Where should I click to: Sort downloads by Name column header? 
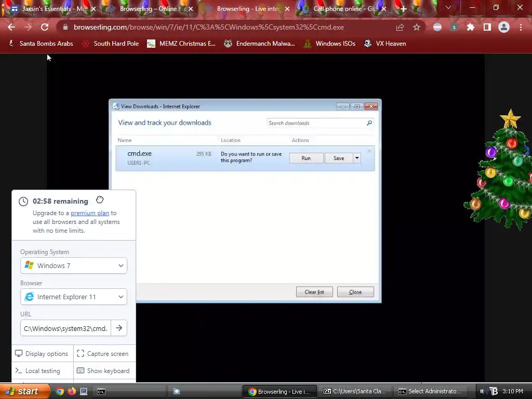click(125, 140)
